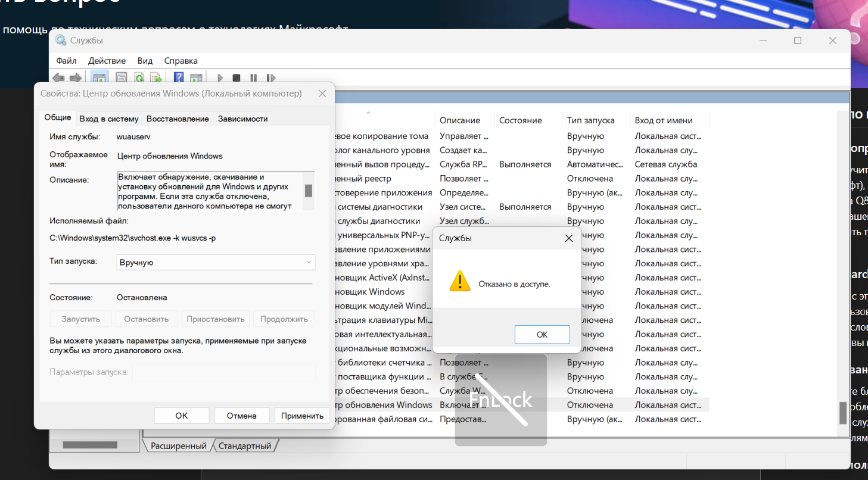The width and height of the screenshot is (868, 480).
Task: Close the 'Отказано в доступе' error dialog with X
Action: point(569,238)
